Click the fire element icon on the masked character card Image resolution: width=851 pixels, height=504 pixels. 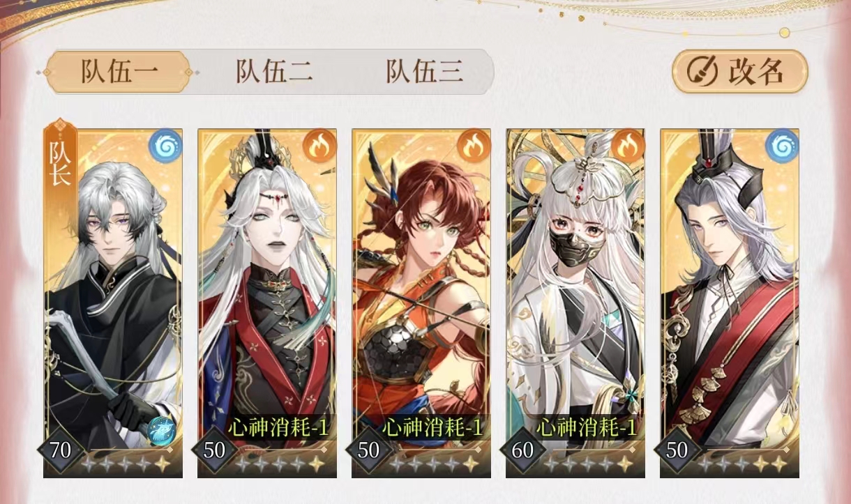[628, 146]
